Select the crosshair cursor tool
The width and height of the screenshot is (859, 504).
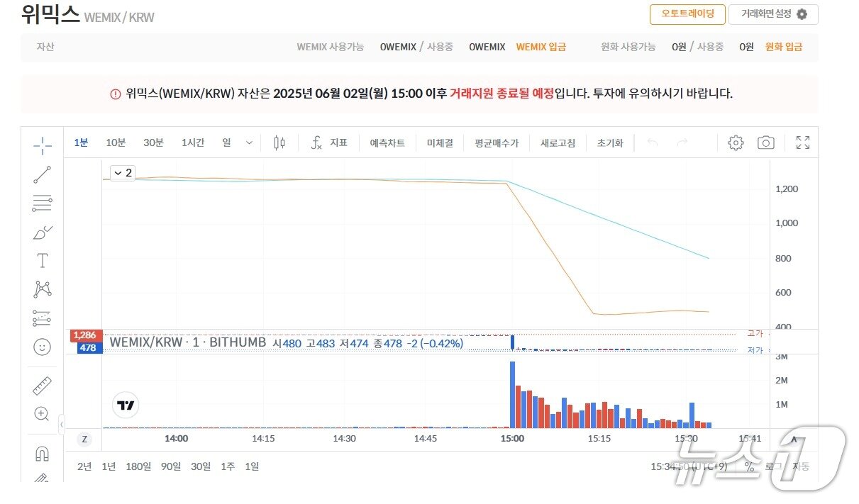coord(43,146)
